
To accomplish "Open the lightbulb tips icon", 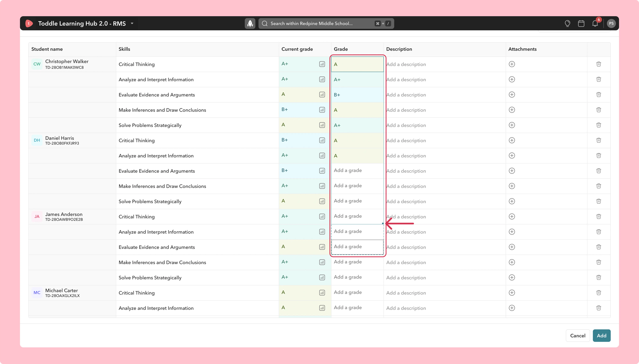I will click(x=567, y=23).
